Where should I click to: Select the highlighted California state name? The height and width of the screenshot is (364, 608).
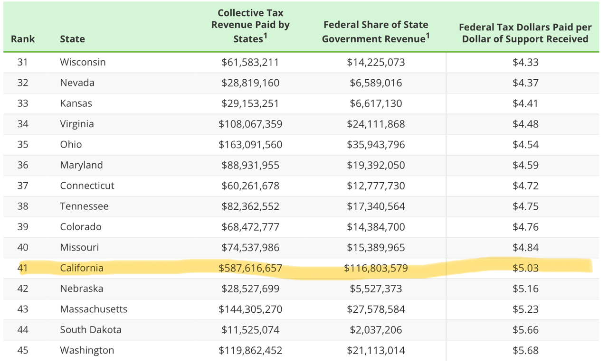tap(81, 268)
